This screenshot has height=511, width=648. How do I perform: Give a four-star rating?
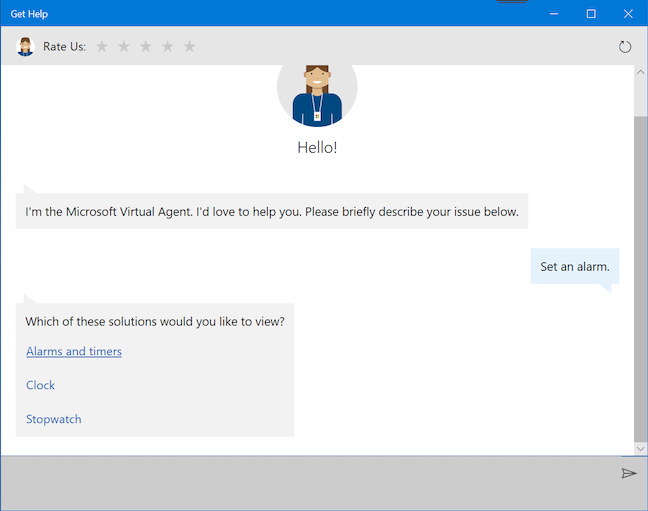coord(168,46)
